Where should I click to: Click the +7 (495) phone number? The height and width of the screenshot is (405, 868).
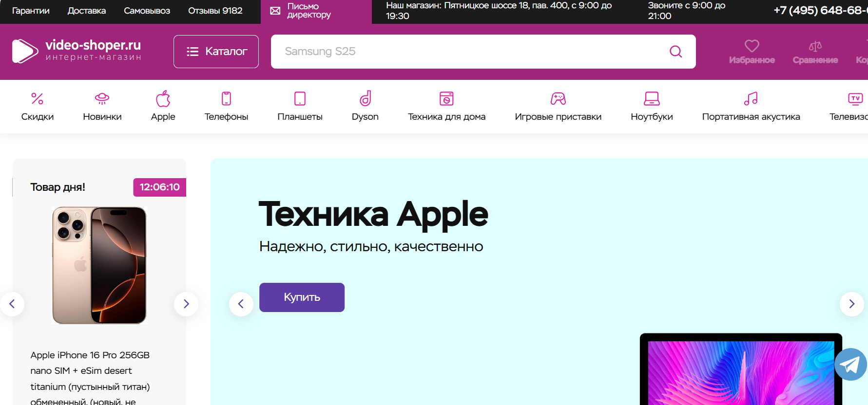(820, 10)
